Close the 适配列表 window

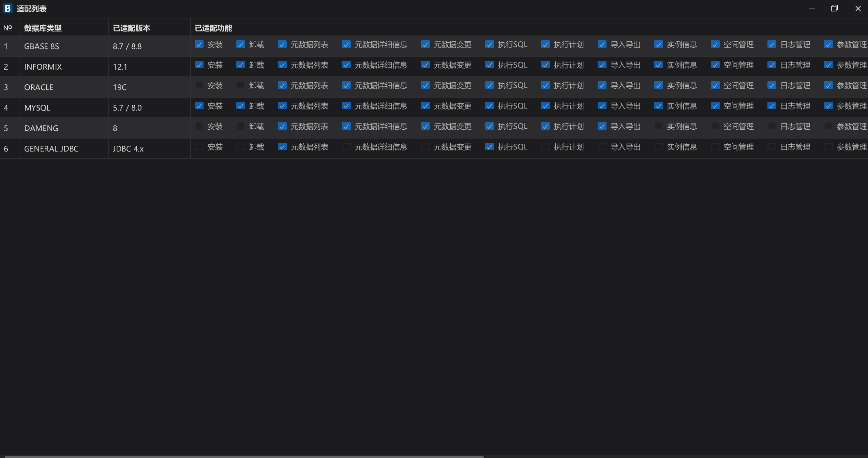858,9
